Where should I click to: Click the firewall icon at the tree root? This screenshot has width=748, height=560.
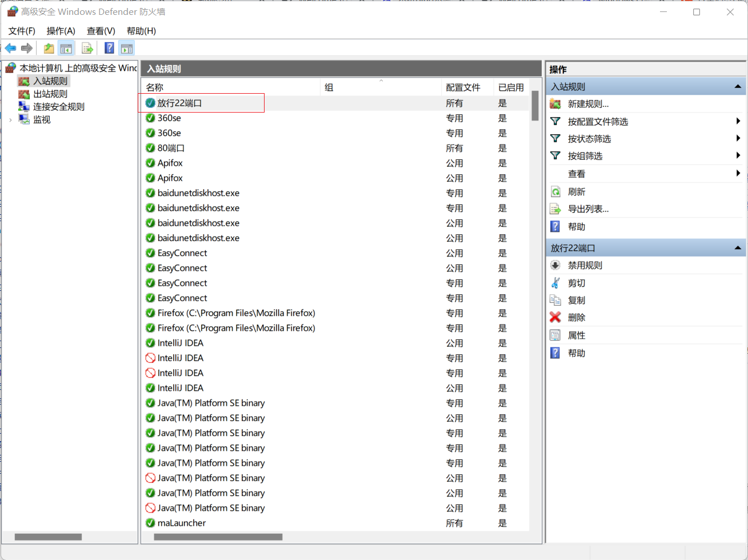[x=11, y=68]
